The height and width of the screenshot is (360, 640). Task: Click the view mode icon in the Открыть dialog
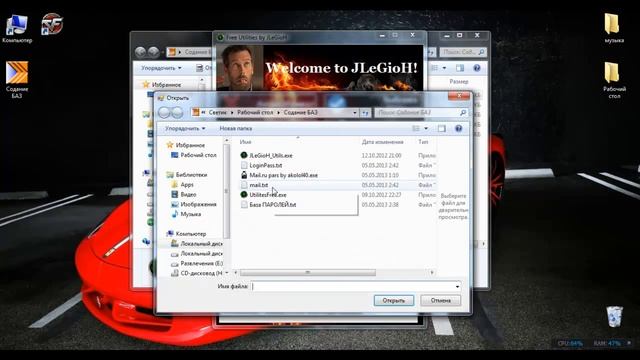pos(416,129)
